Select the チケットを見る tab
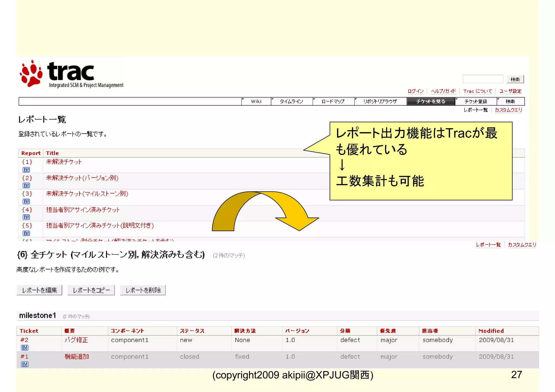Viewport: 555px width, 392px height. tap(431, 101)
